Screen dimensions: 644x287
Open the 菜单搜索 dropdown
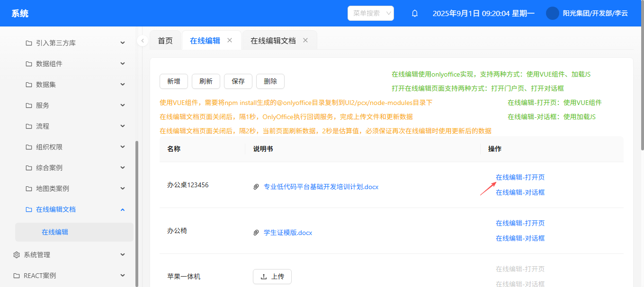point(370,13)
